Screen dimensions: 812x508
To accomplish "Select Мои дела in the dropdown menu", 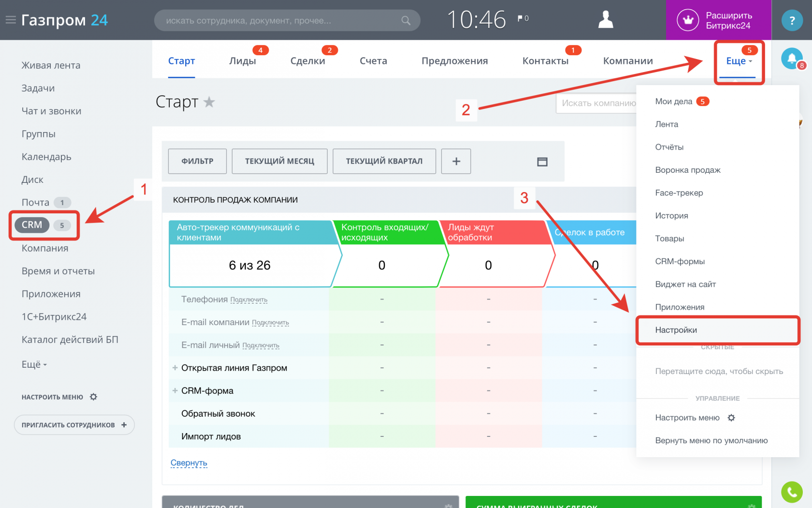I will pyautogui.click(x=674, y=101).
